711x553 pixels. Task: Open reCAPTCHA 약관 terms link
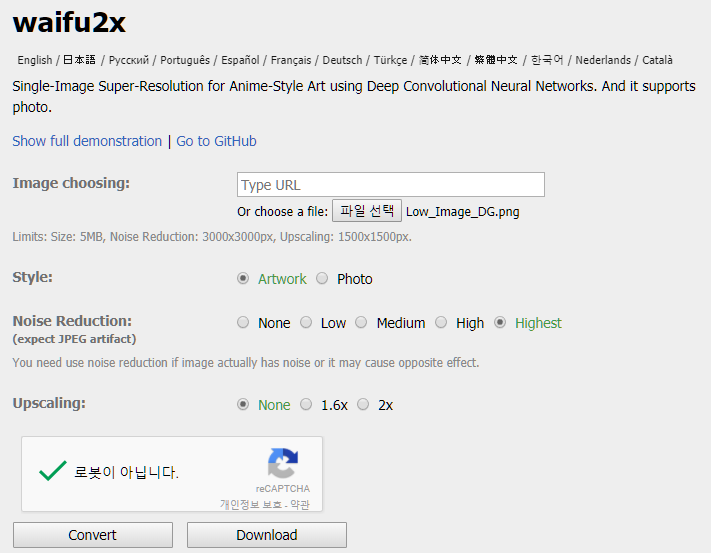[x=300, y=504]
